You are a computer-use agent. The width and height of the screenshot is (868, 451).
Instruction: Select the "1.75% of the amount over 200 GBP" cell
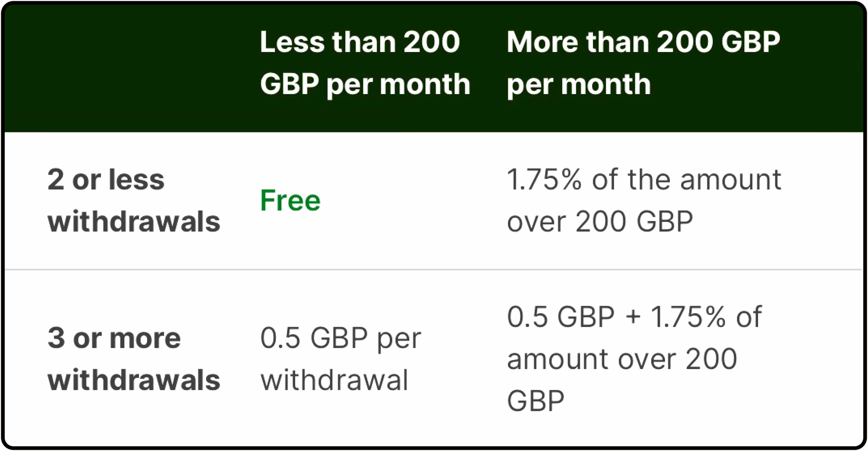click(644, 201)
